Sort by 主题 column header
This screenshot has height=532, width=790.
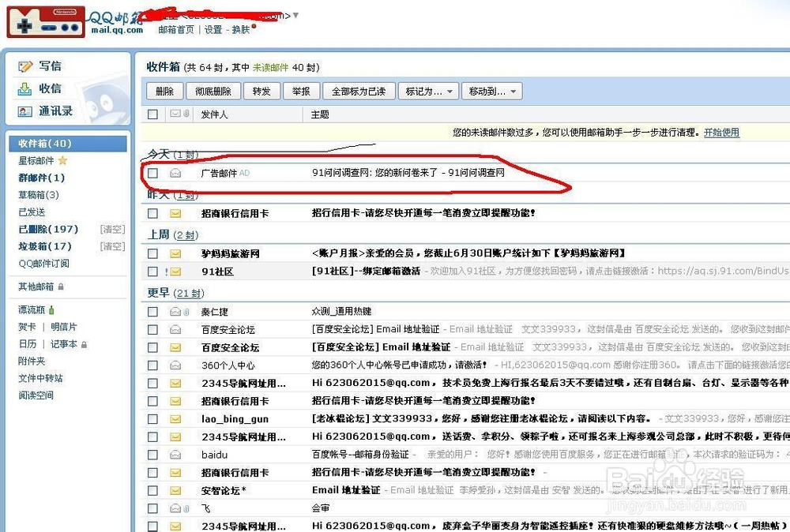pos(320,114)
